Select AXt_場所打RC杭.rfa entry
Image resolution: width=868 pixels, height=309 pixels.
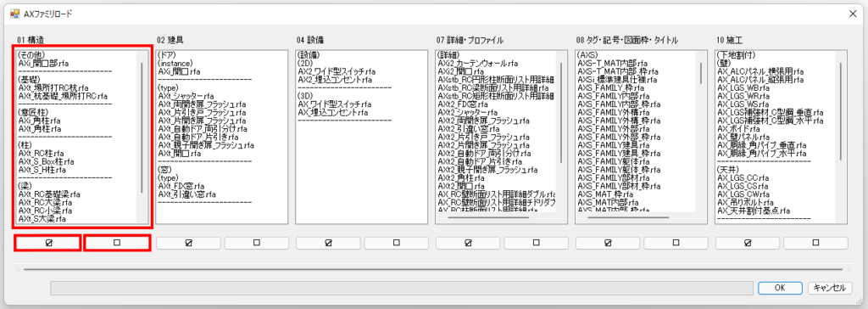[x=53, y=88]
